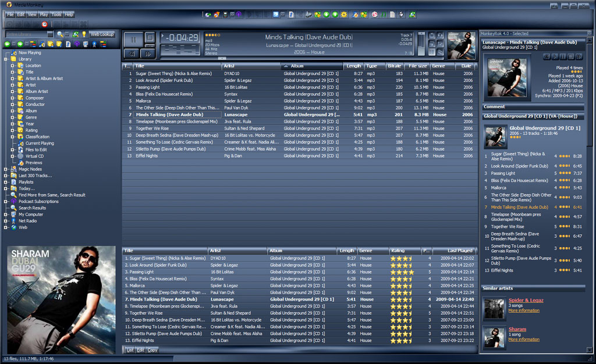Click the blue square icon in the top toolbar

[x=275, y=15]
